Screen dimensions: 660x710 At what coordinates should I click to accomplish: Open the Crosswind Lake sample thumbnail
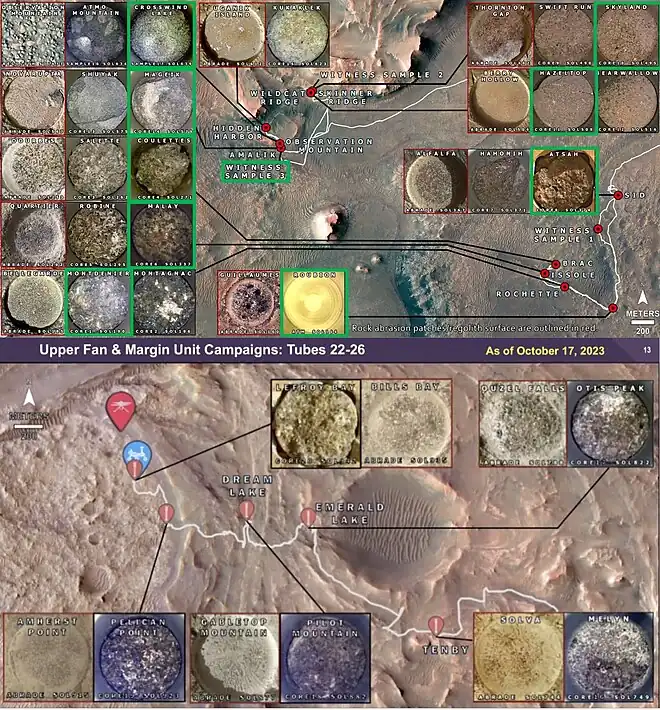coord(161,35)
